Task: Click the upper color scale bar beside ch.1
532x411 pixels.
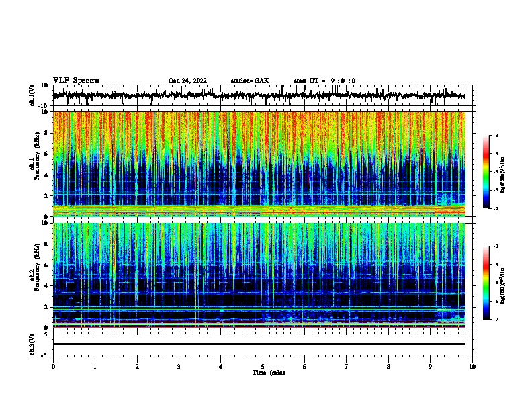Action: point(486,172)
